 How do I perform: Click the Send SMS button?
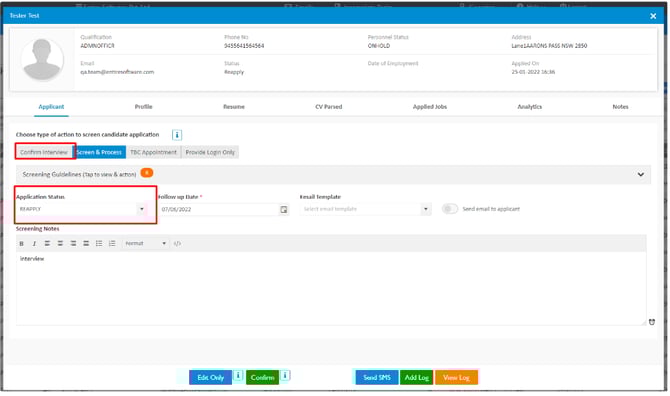(x=376, y=378)
